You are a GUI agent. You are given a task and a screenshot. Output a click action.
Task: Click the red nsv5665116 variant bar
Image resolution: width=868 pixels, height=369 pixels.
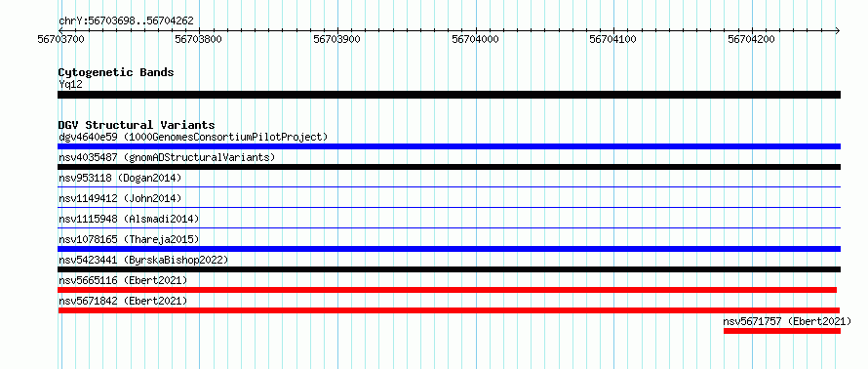click(448, 290)
